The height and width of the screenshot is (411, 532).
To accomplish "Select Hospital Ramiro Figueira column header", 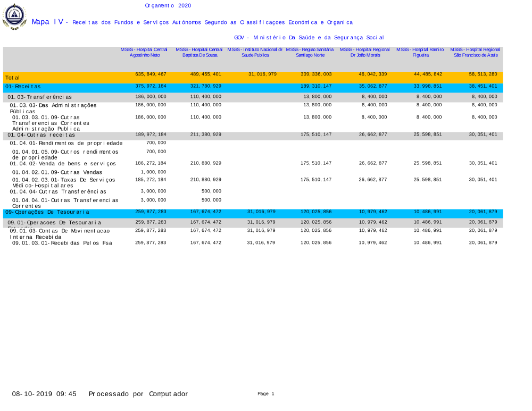I will pyautogui.click(x=420, y=52).
